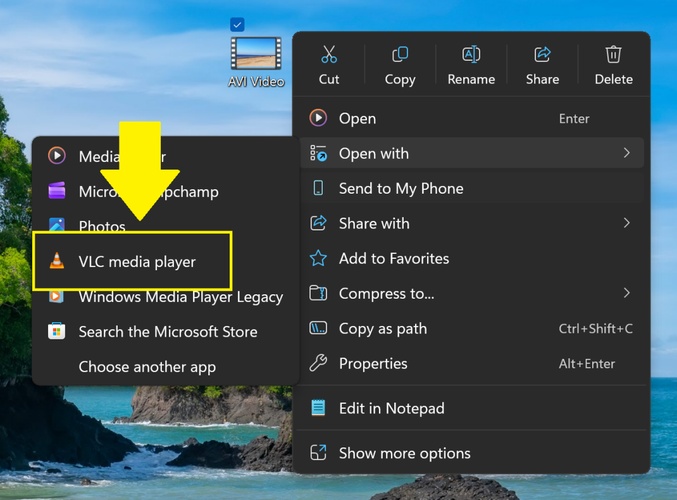Viewport: 677px width, 500px height.
Task: Click the Compress to... label
Action: tap(386, 294)
